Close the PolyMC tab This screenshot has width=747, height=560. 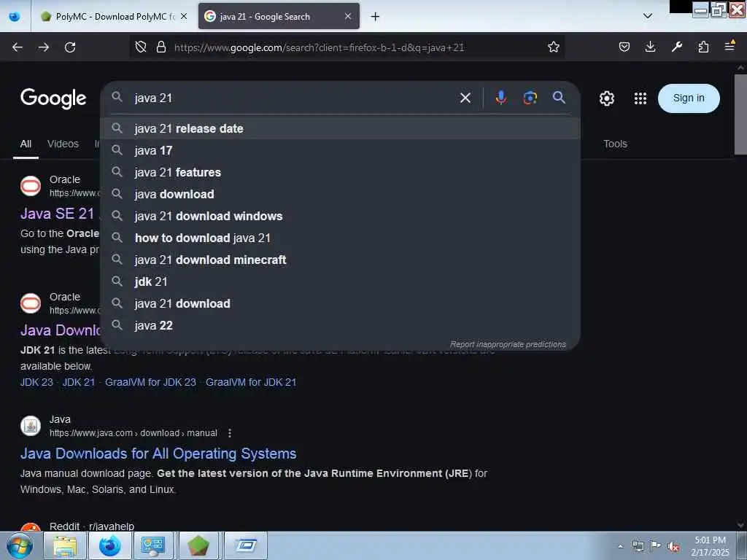pos(184,16)
